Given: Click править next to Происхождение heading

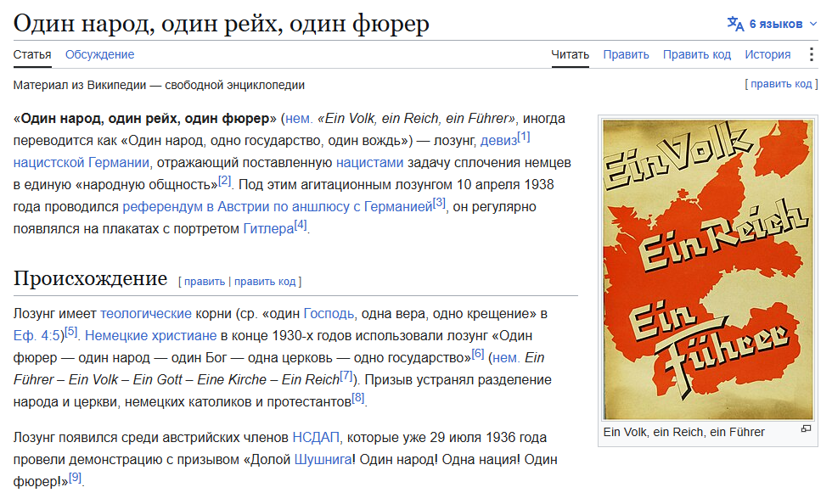Looking at the screenshot, I should [x=205, y=282].
